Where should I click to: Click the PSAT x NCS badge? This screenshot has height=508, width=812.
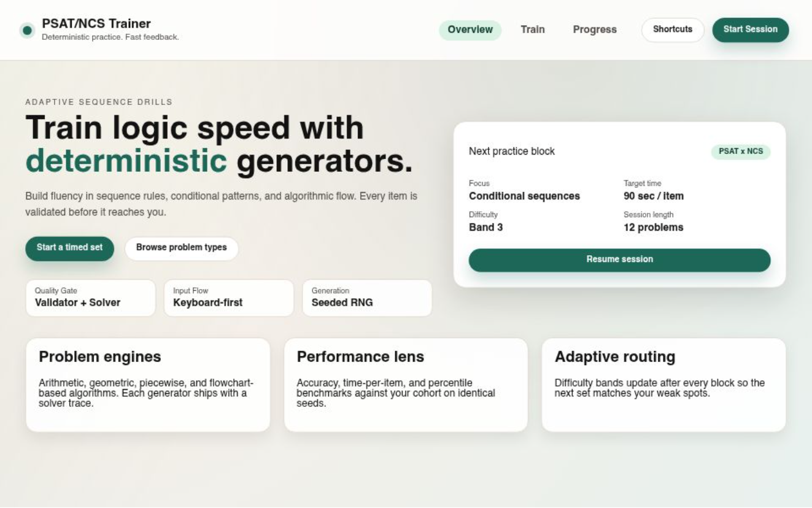pos(741,152)
